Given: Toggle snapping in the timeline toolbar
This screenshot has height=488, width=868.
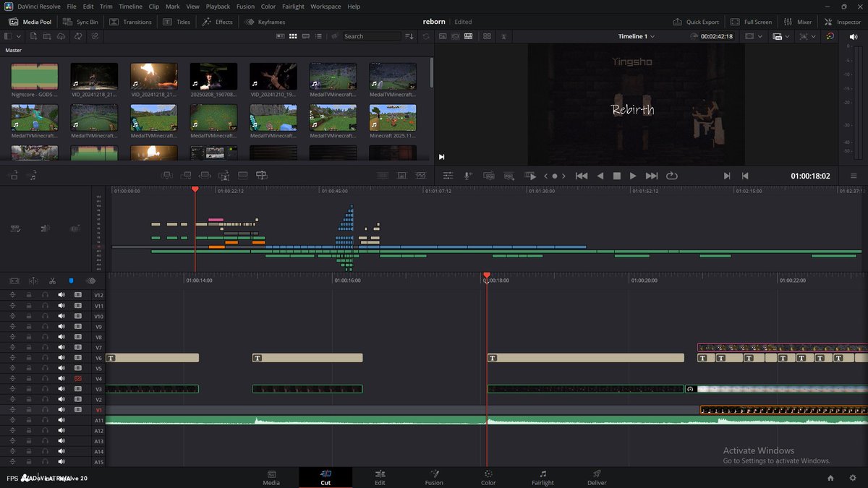Looking at the screenshot, I should pyautogui.click(x=70, y=281).
